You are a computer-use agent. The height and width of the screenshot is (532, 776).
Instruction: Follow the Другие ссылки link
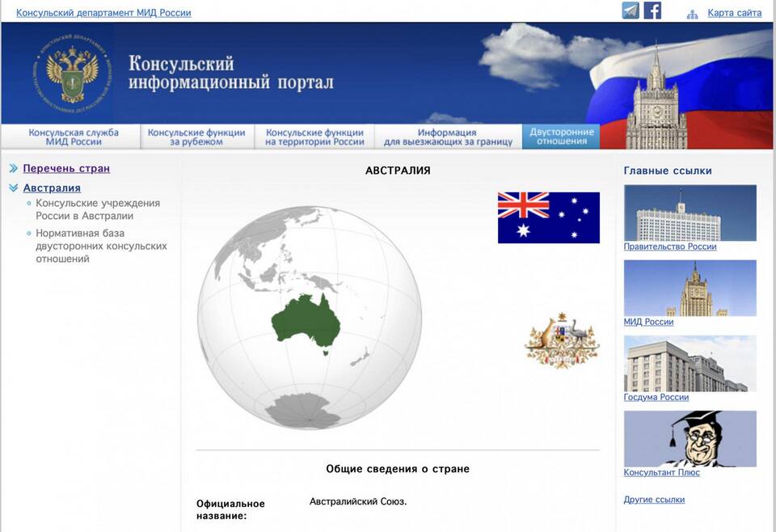tap(654, 500)
